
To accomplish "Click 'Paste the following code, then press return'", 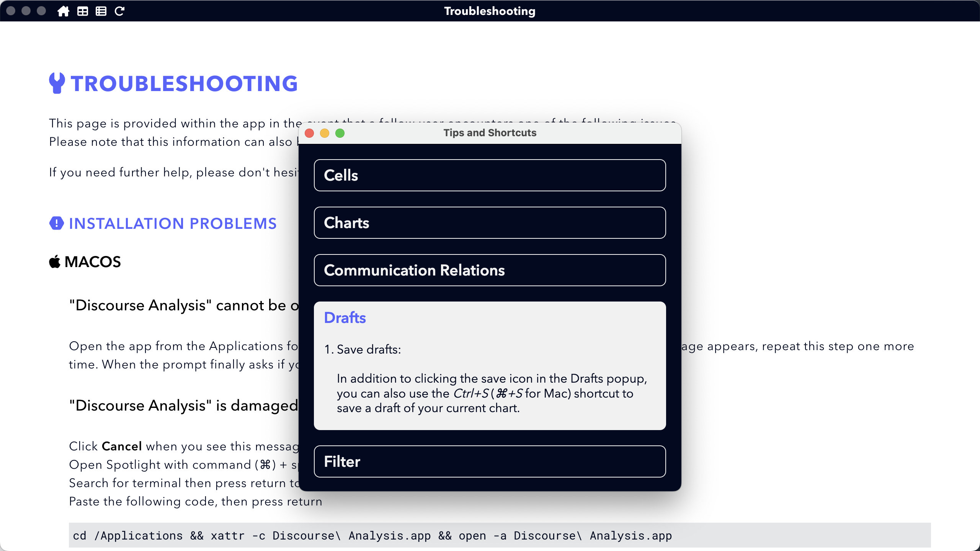I will click(x=195, y=501).
